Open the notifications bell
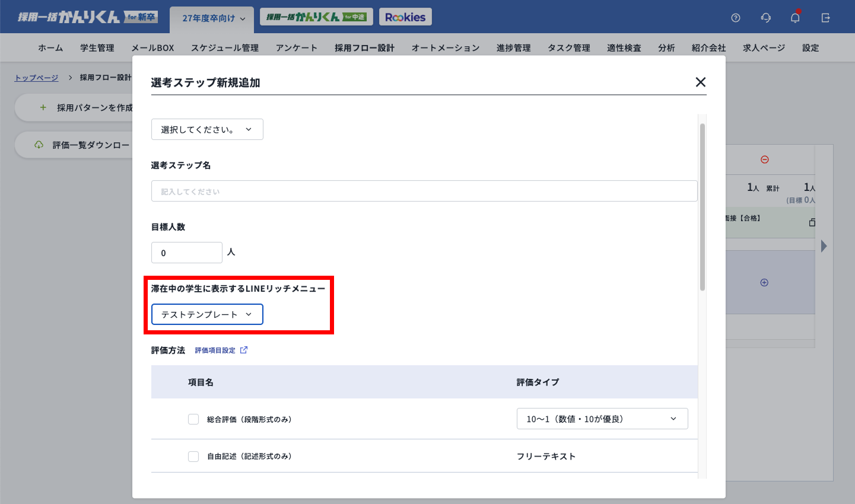855x504 pixels. [795, 18]
